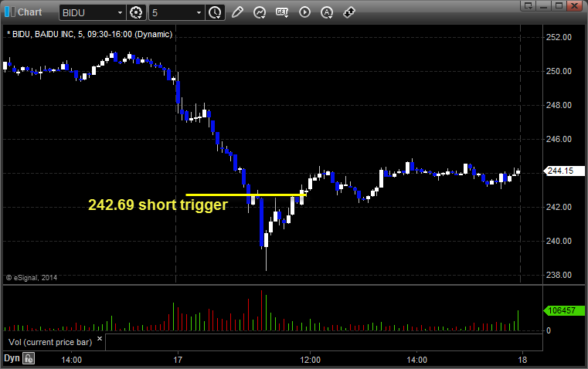The width and height of the screenshot is (588, 369).
Task: Open the clock time template menu
Action: [215, 12]
